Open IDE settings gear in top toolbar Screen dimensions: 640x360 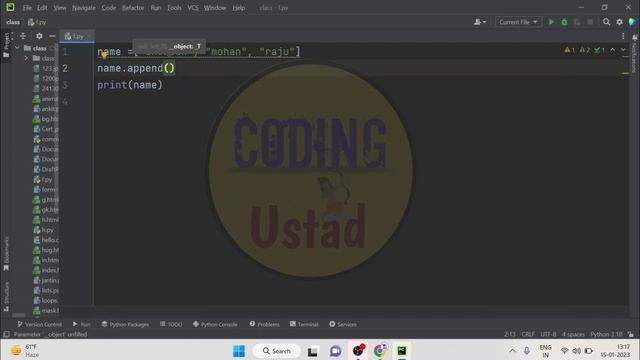pos(620,22)
